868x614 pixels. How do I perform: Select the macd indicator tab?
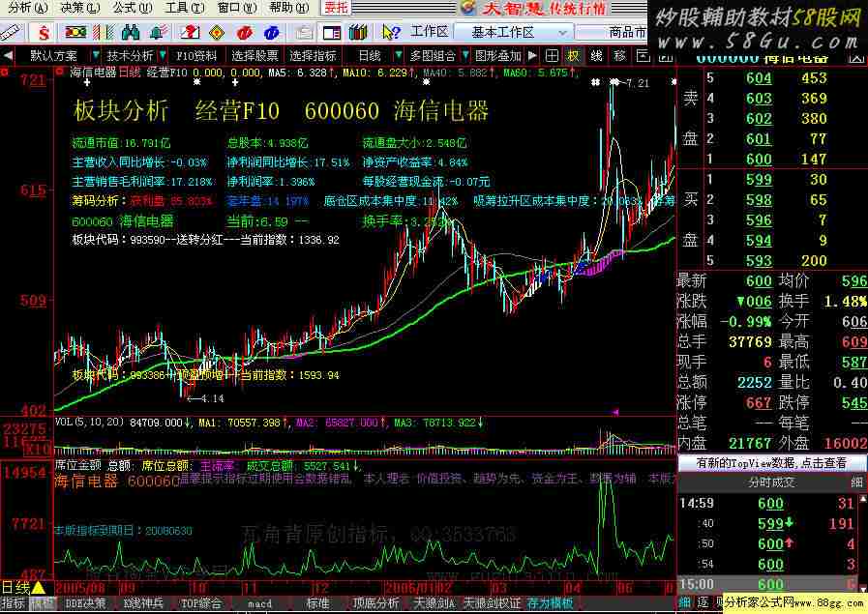pyautogui.click(x=259, y=603)
